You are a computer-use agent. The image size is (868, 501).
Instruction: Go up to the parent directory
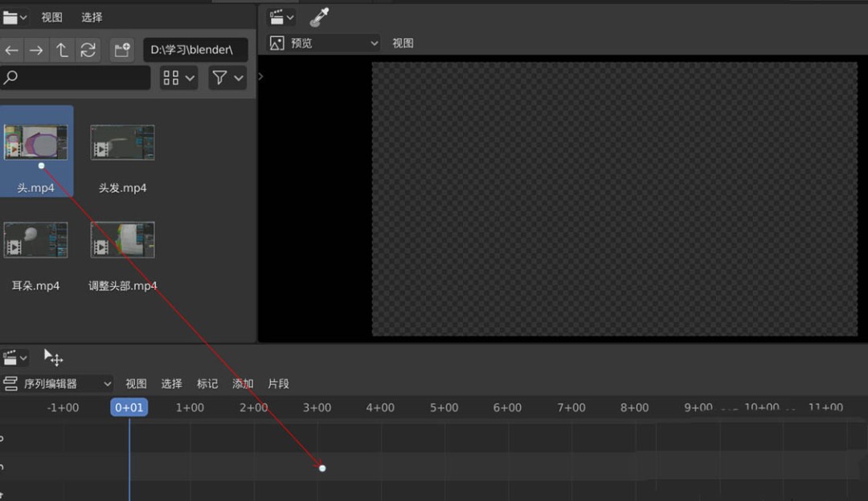coord(62,50)
